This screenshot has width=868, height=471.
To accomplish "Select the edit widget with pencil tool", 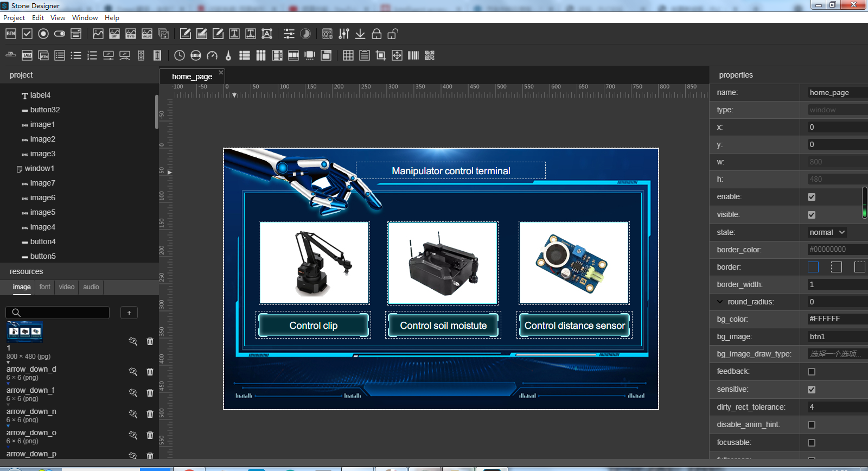I will 186,34.
